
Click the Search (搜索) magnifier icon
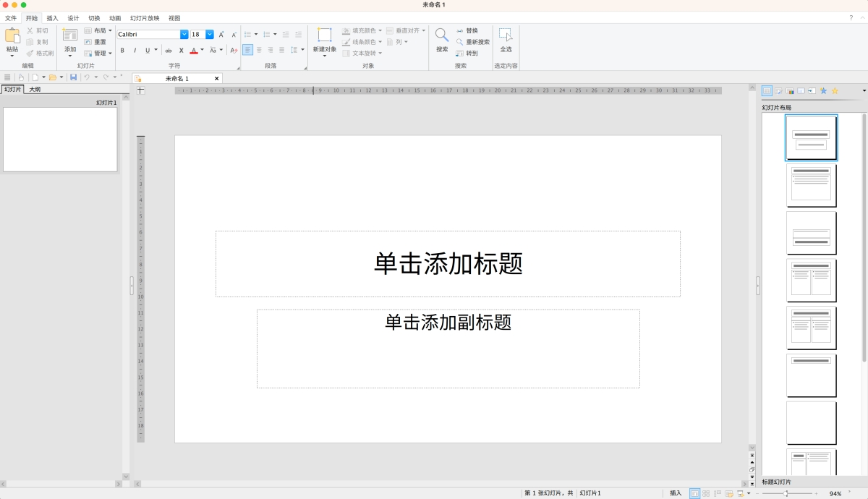tap(441, 35)
